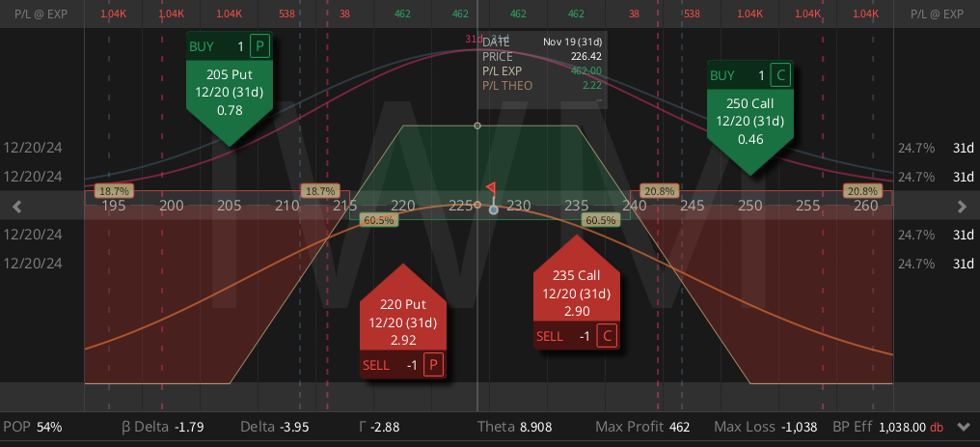Screen dimensions: 980x447
Task: Click the C icon on 235 Call
Action: [607, 336]
